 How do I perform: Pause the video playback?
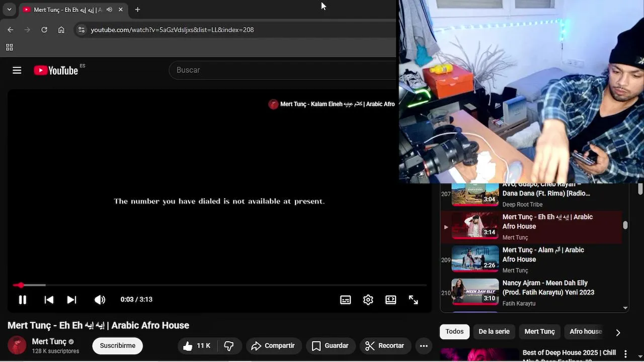[x=23, y=300]
